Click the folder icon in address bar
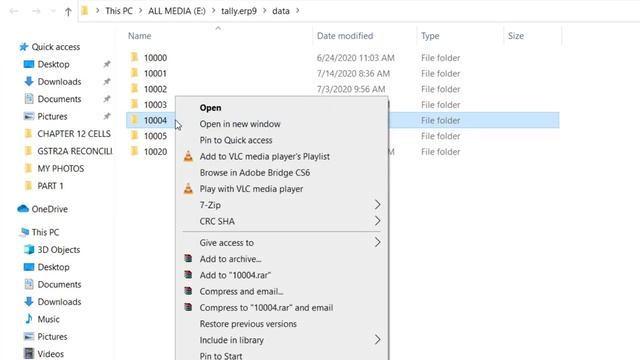Screen dimensions: 640x360 tap(84, 11)
